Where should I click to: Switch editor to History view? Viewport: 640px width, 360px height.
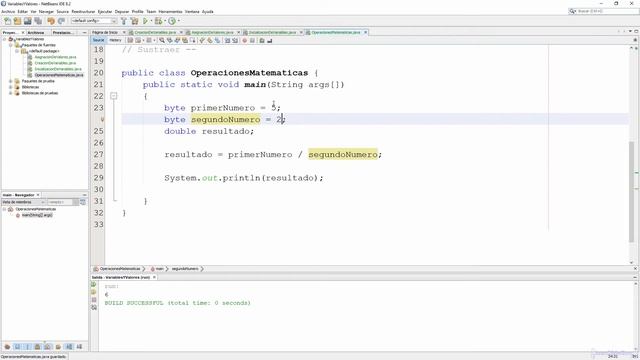(115, 40)
